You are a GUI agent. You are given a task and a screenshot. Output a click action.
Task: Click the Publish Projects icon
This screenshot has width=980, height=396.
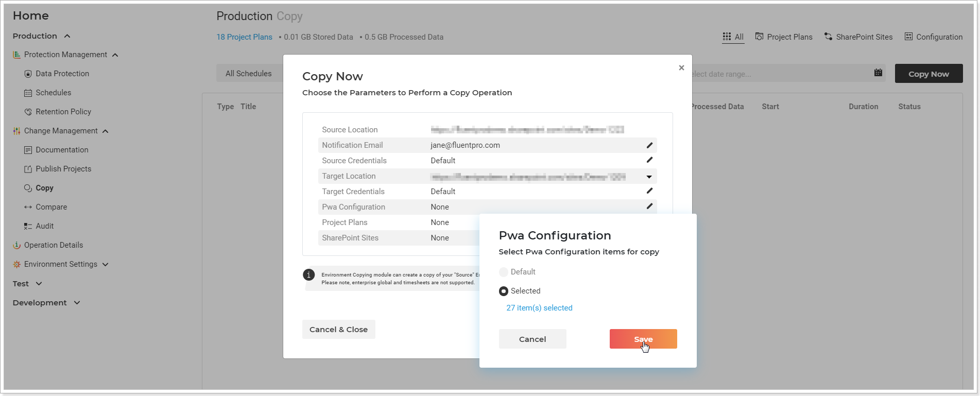[28, 169]
